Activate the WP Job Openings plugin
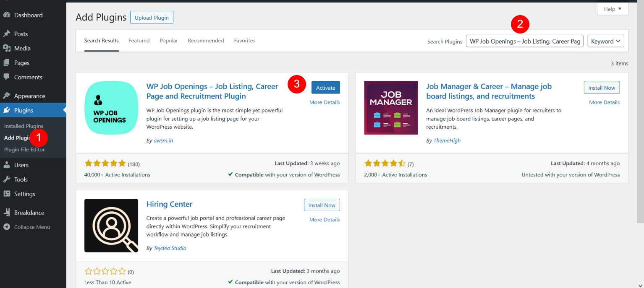The height and width of the screenshot is (288, 644). pyautogui.click(x=326, y=88)
